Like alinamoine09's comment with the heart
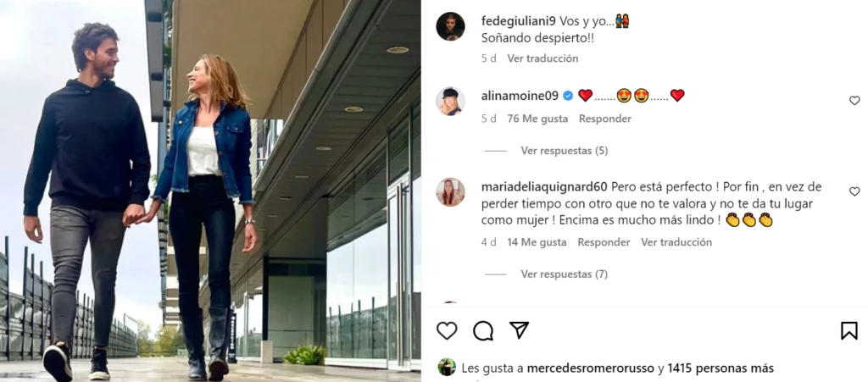The height and width of the screenshot is (382, 868). pos(854,101)
